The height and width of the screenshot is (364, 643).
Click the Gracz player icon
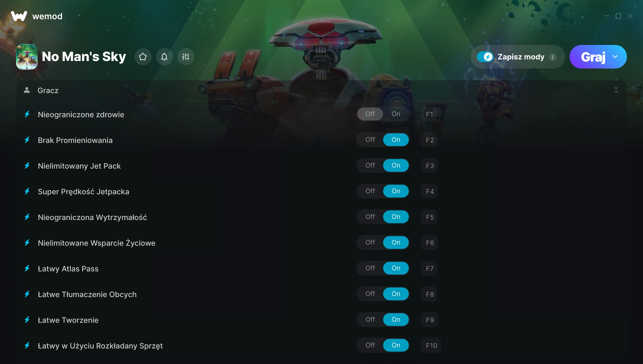click(x=27, y=90)
